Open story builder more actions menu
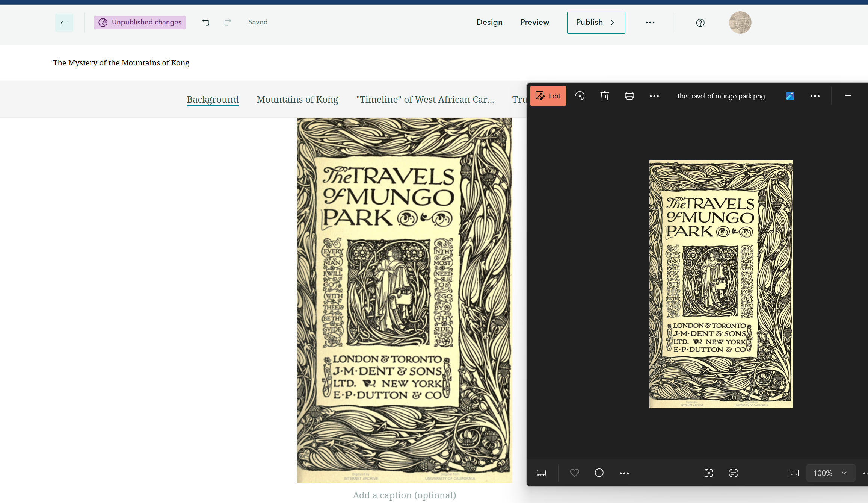868x503 pixels. [x=650, y=23]
